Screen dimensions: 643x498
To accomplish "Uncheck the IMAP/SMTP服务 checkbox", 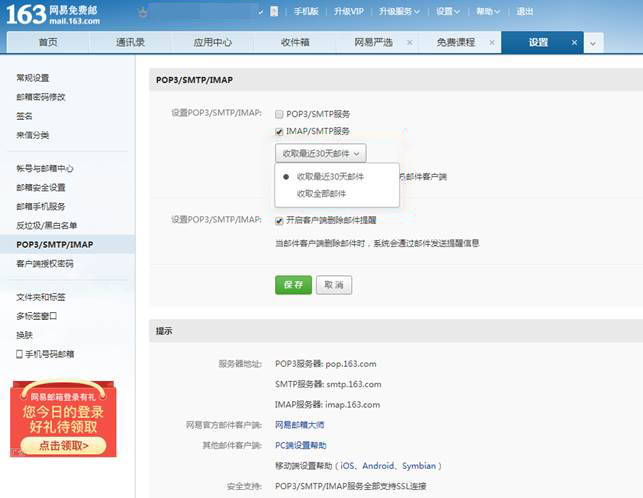I will click(x=280, y=131).
